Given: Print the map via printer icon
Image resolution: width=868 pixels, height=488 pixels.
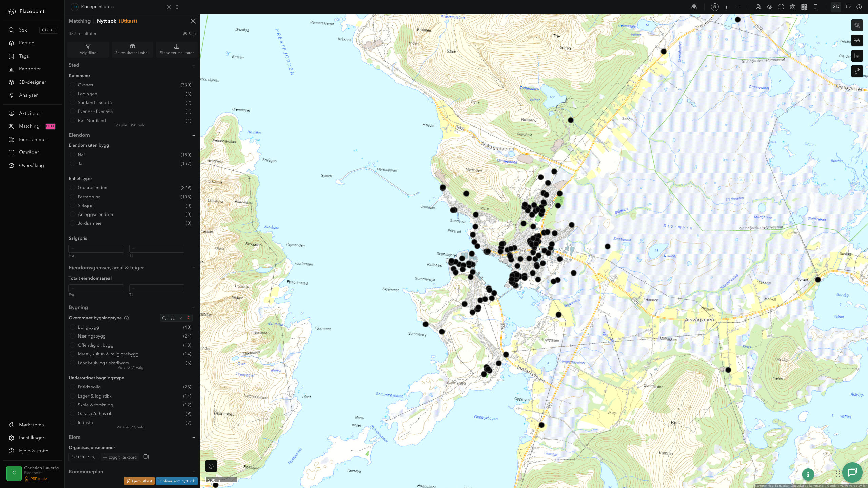Looking at the screenshot, I should pyautogui.click(x=758, y=7).
